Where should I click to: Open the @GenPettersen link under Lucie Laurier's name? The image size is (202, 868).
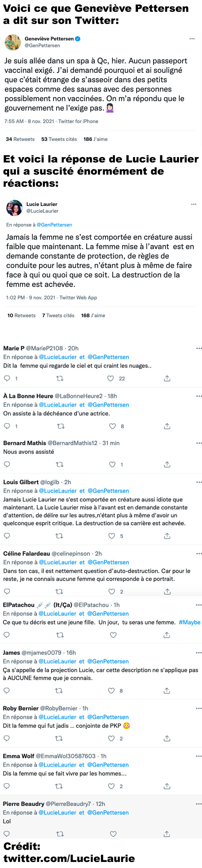point(54,225)
